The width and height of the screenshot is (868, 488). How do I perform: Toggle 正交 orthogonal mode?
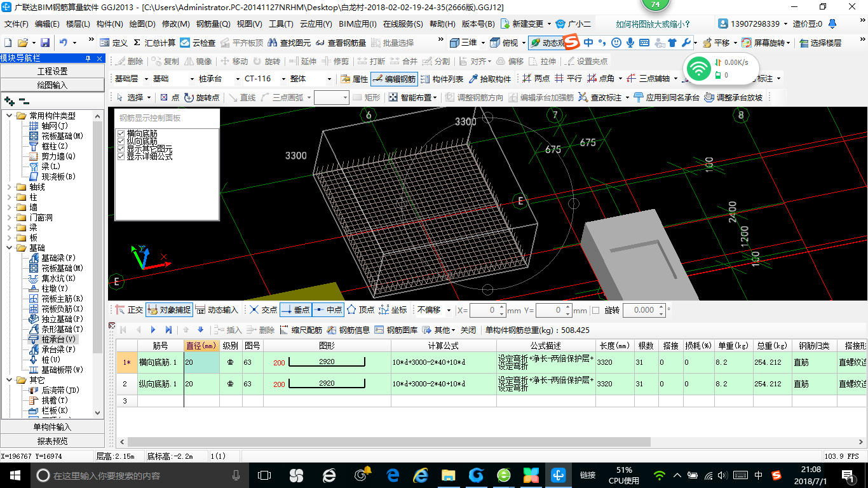[x=129, y=310]
